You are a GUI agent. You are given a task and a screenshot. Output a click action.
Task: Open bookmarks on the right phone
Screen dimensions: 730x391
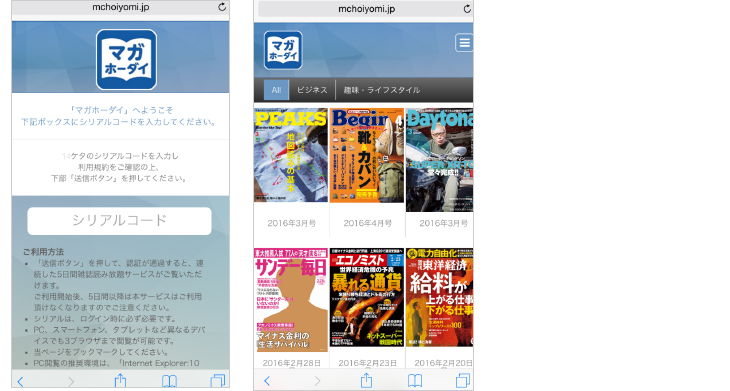(x=415, y=381)
